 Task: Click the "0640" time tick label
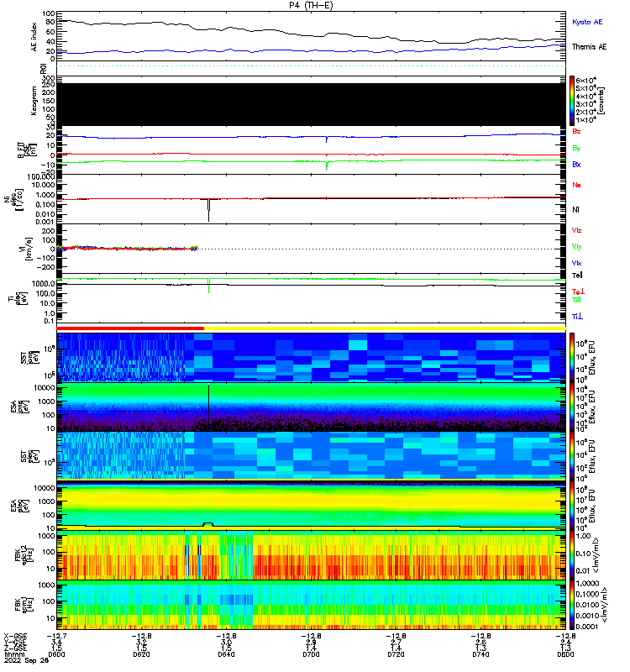coord(226,654)
